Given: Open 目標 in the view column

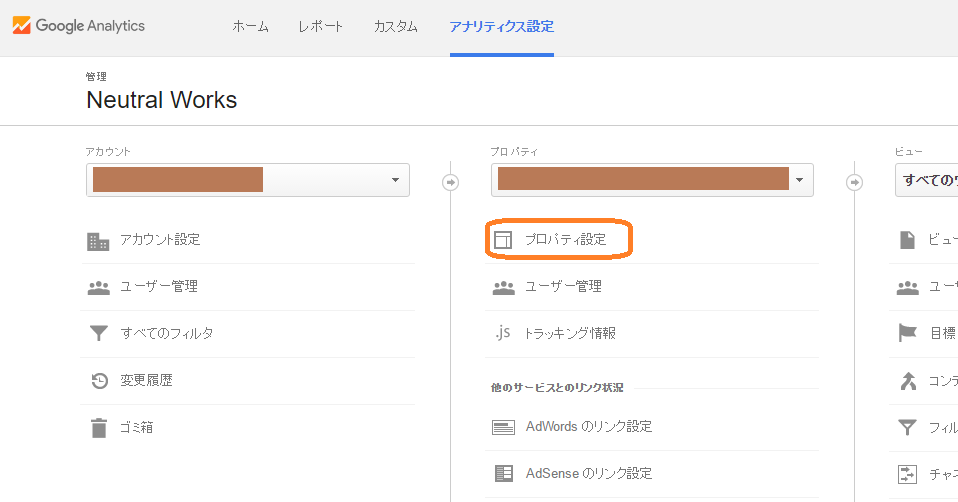Looking at the screenshot, I should 943,333.
